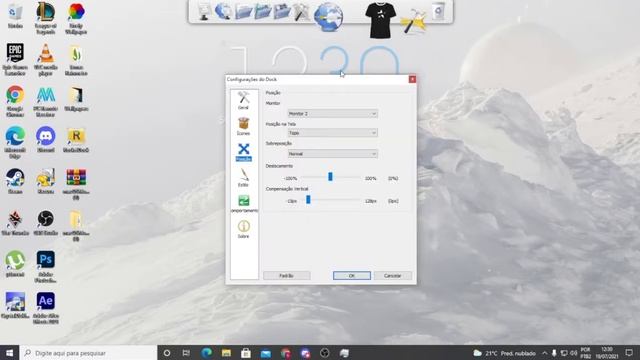Image resolution: width=640 pixels, height=360 pixels.
Task: Switch to the Comportamento section
Action: [244, 203]
